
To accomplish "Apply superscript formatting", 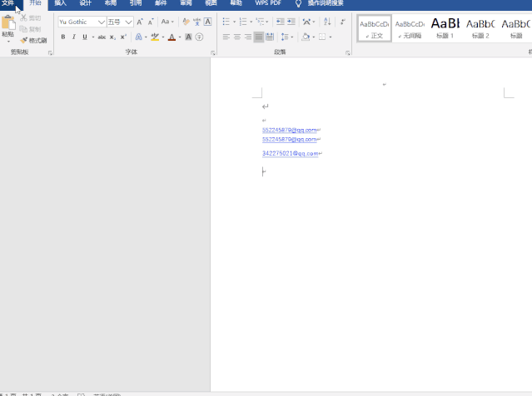I will click(123, 37).
